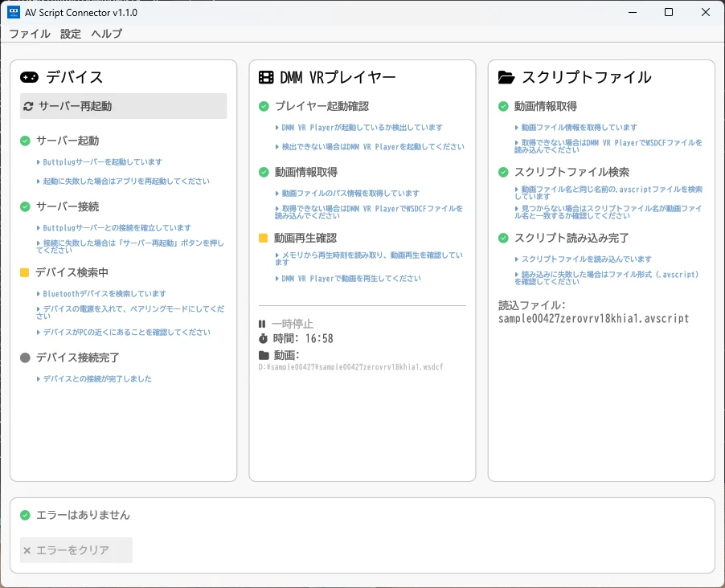Click the プレイヤー起動確認 heading
This screenshot has height=588, width=725.
coord(322,106)
